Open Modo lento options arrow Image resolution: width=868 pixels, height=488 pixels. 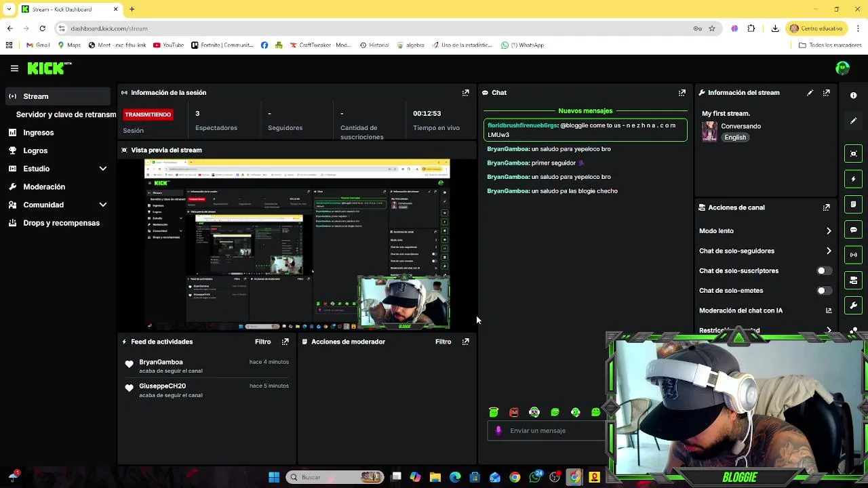coord(829,231)
